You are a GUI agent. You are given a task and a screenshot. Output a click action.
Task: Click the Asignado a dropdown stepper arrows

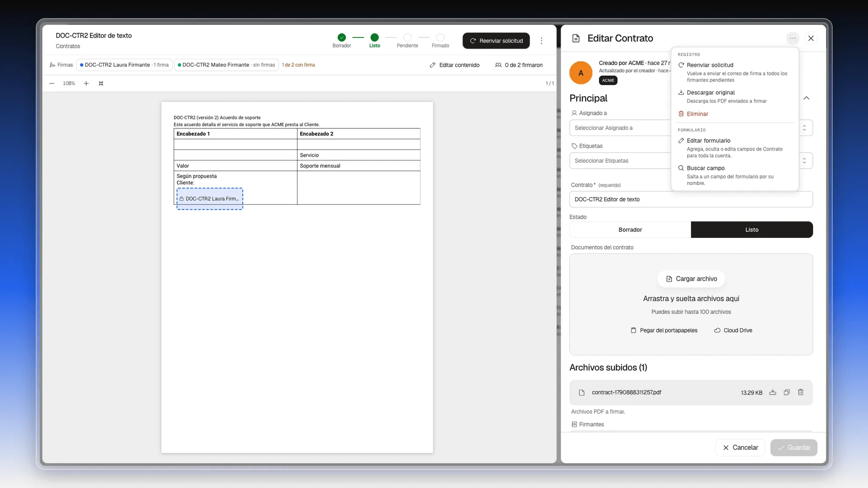805,128
